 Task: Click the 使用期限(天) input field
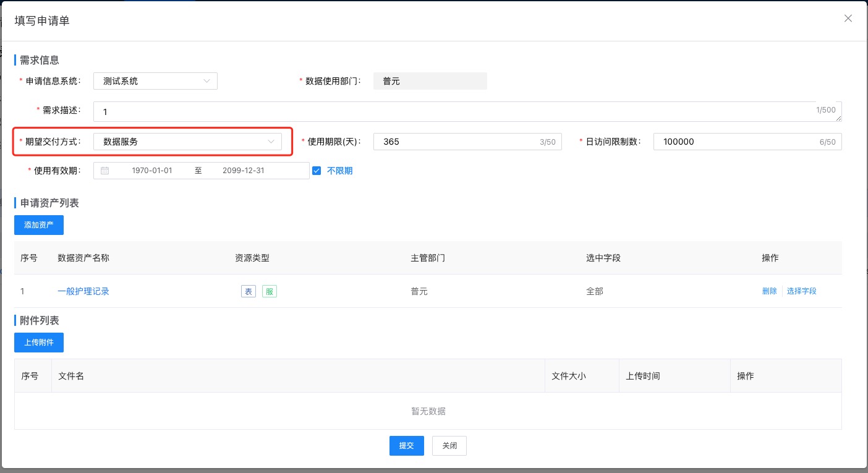tap(457, 142)
